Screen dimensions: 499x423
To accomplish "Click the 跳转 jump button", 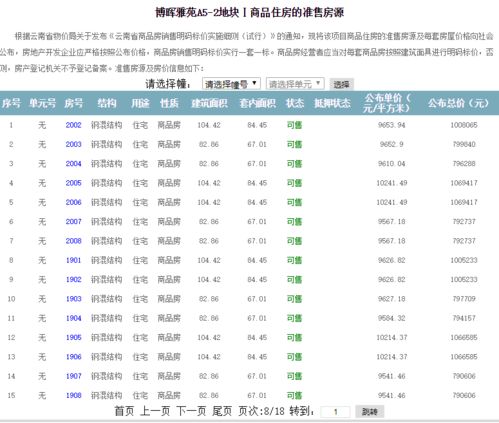I will click(x=370, y=412).
